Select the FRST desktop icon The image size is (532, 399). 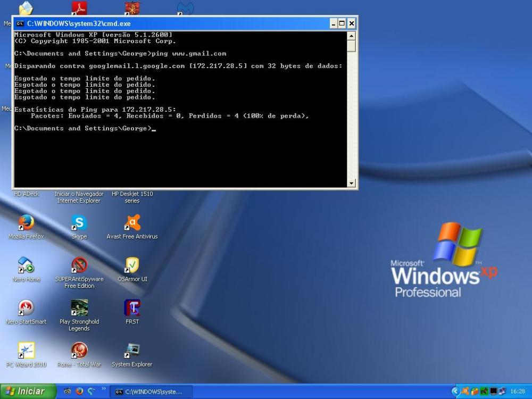132,308
